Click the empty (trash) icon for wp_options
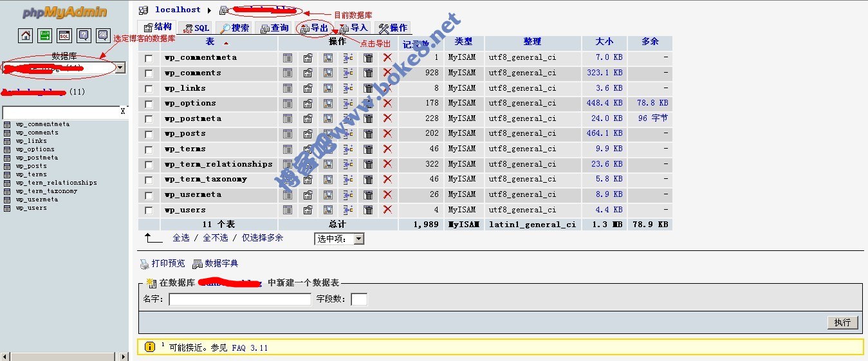 click(368, 104)
